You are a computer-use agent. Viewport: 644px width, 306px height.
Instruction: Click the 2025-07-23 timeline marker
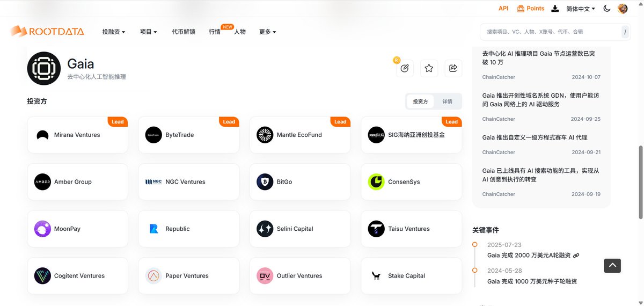click(x=475, y=245)
